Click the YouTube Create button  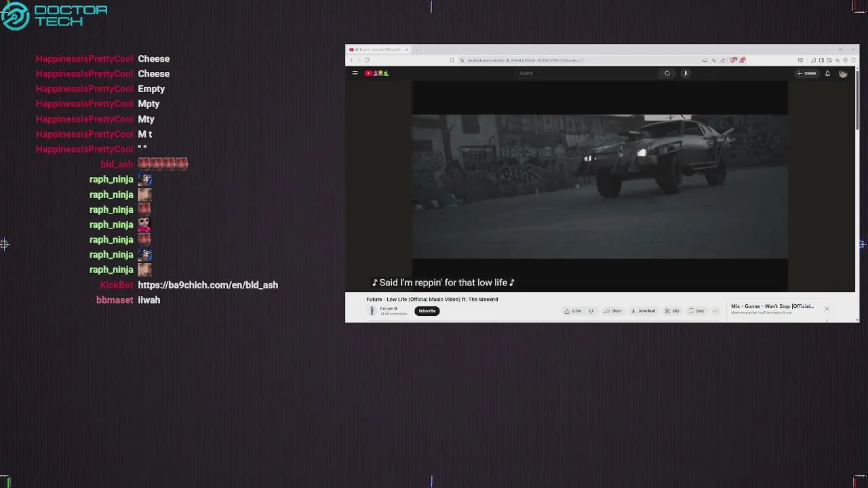807,73
